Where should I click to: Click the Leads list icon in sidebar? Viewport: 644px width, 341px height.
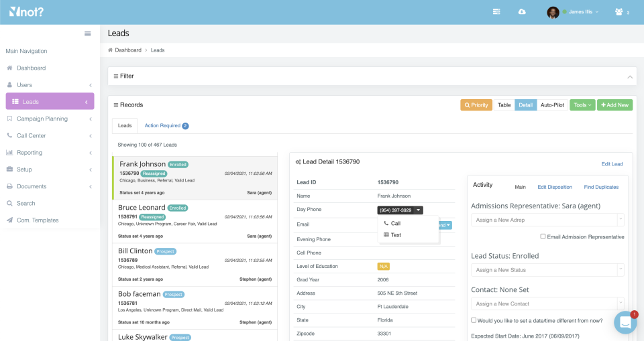coord(15,101)
